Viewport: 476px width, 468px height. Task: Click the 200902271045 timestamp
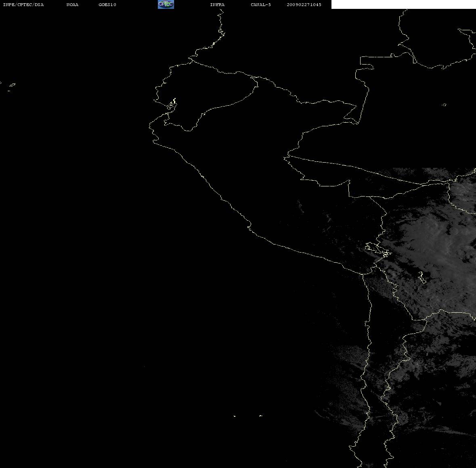[304, 4]
